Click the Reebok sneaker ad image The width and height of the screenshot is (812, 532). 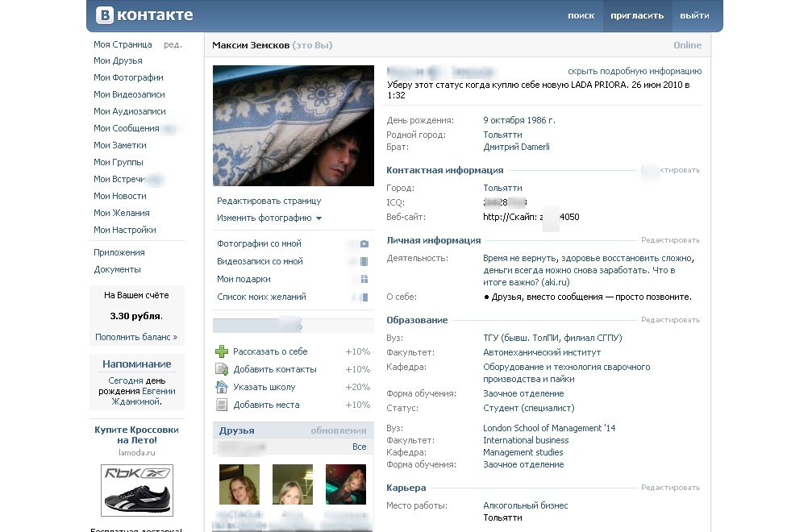(136, 489)
